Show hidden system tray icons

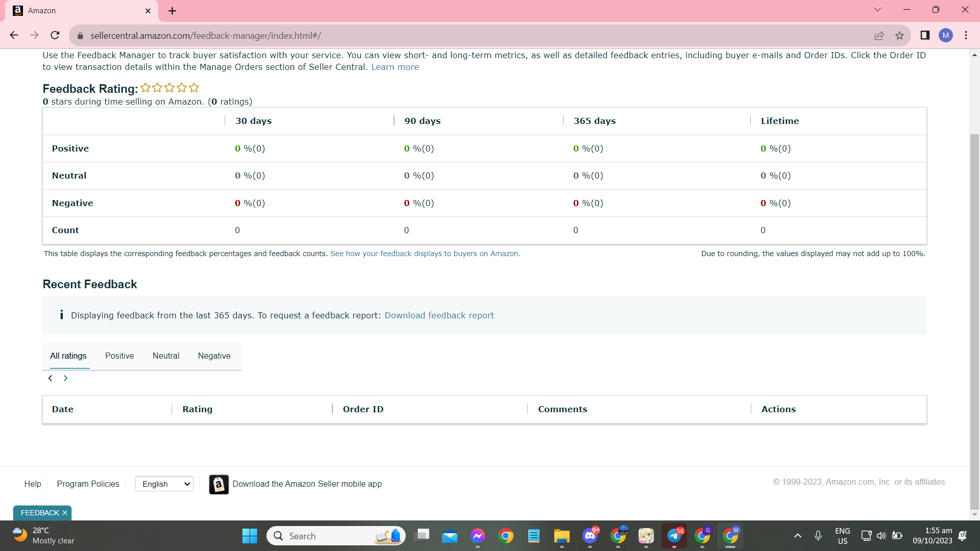(798, 536)
